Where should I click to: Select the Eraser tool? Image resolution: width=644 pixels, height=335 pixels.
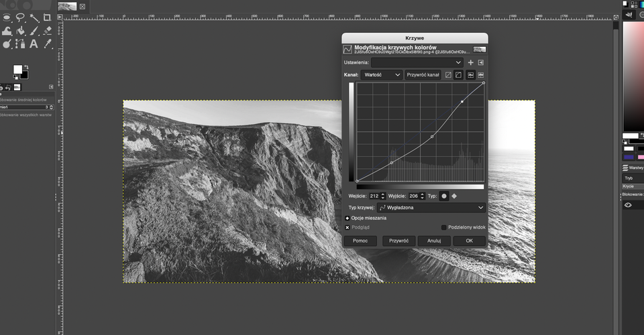[47, 31]
